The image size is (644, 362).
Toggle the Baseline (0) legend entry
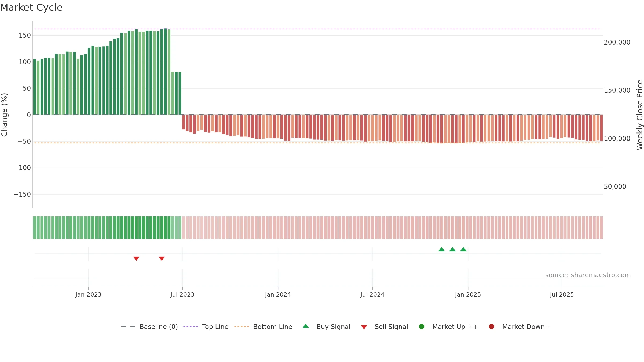coord(159,327)
